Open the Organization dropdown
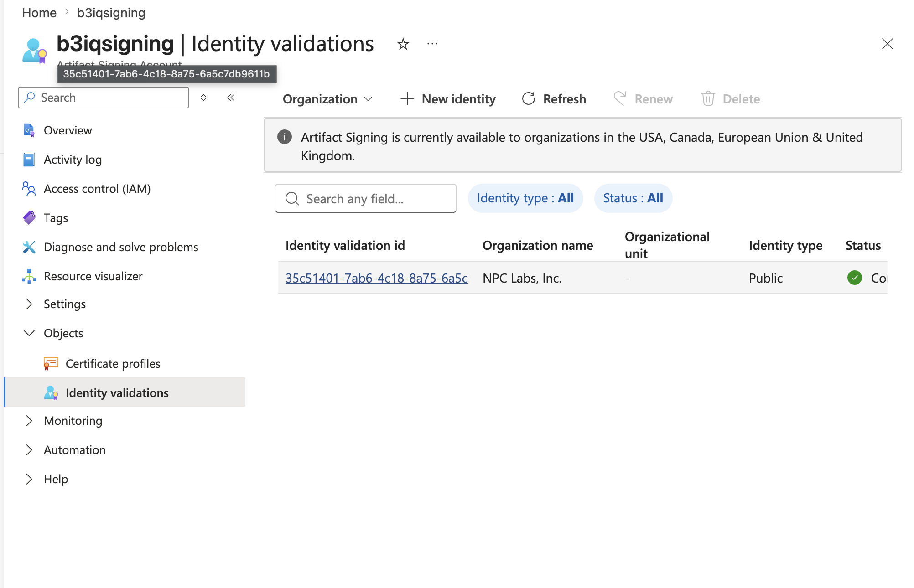 coord(327,99)
